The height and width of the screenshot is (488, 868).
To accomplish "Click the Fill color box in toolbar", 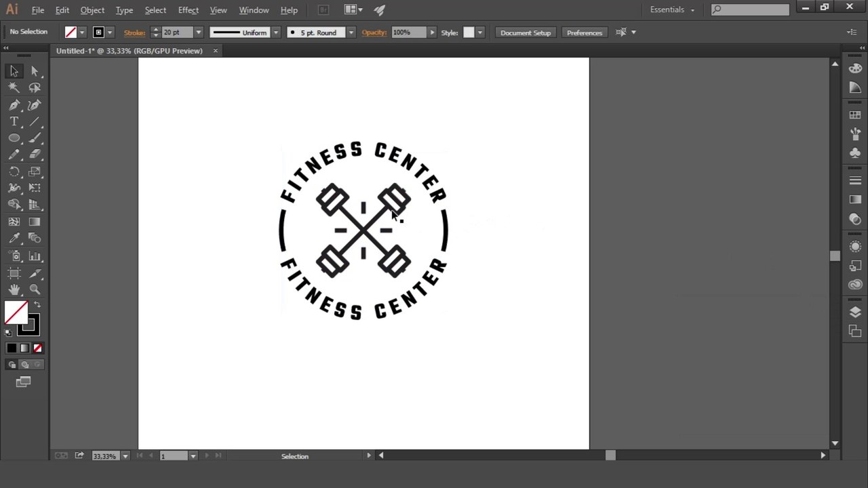I will 16,312.
